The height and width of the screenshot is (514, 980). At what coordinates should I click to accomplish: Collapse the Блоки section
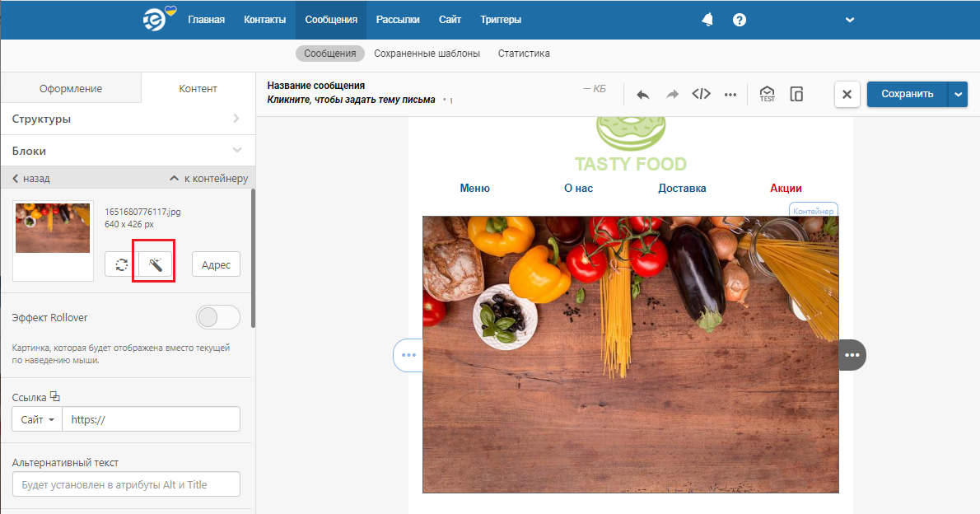click(x=127, y=151)
